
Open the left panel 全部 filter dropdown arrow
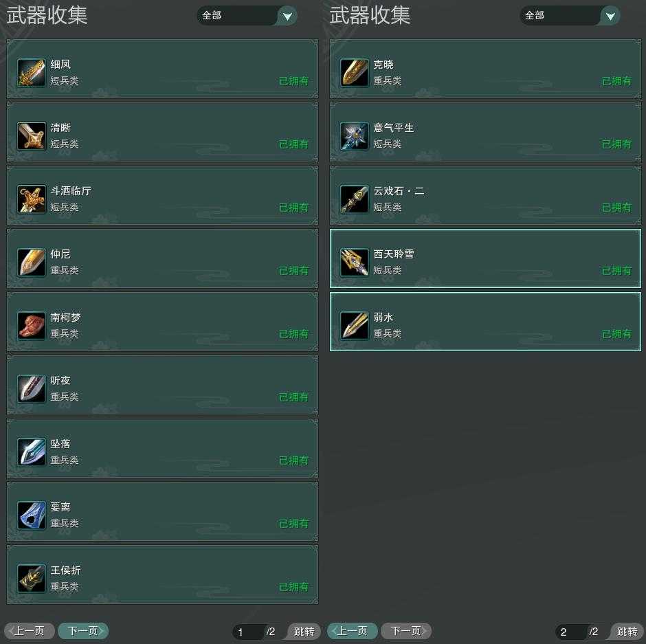click(287, 16)
